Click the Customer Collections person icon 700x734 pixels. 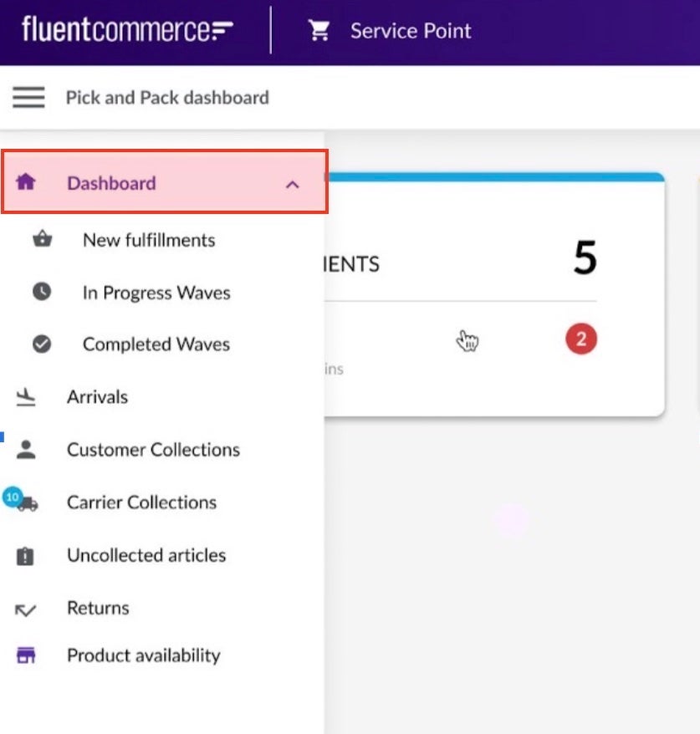[x=26, y=450]
